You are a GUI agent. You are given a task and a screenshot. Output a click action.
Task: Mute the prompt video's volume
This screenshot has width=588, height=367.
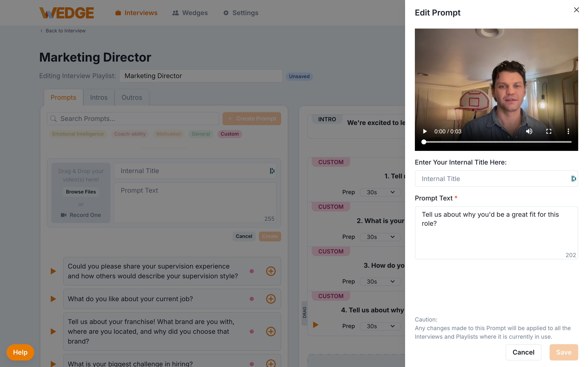529,131
